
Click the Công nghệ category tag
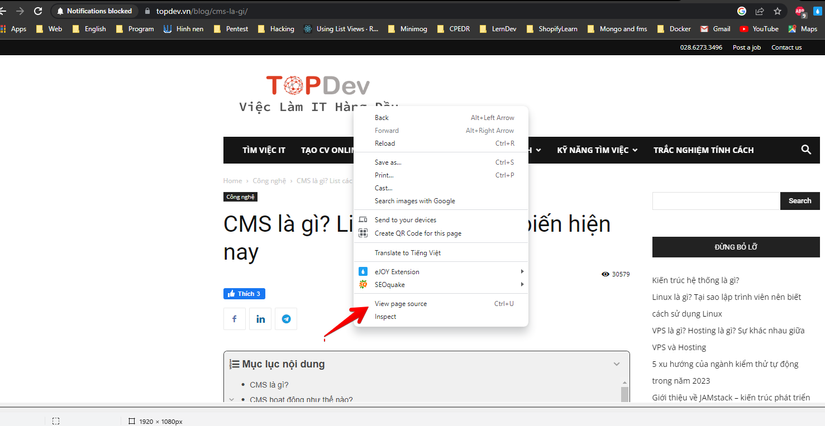240,197
